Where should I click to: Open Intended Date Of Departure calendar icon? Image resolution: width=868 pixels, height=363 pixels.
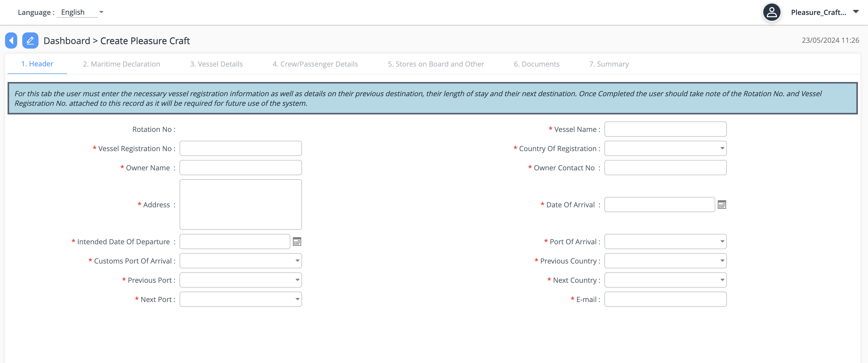(x=296, y=241)
